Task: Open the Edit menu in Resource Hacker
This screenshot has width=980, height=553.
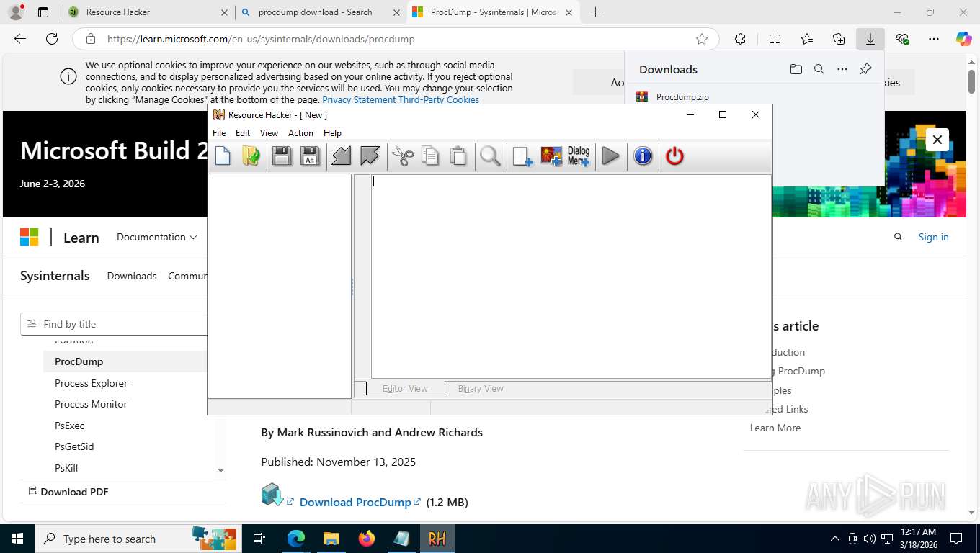Action: tap(243, 133)
